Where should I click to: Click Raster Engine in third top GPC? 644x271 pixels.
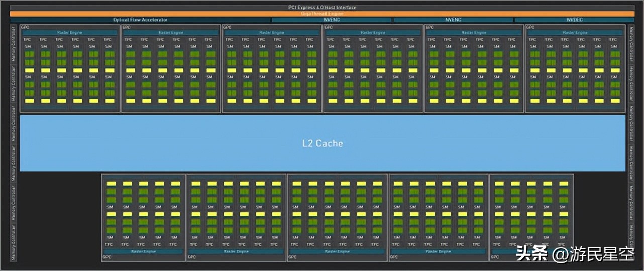[272, 33]
